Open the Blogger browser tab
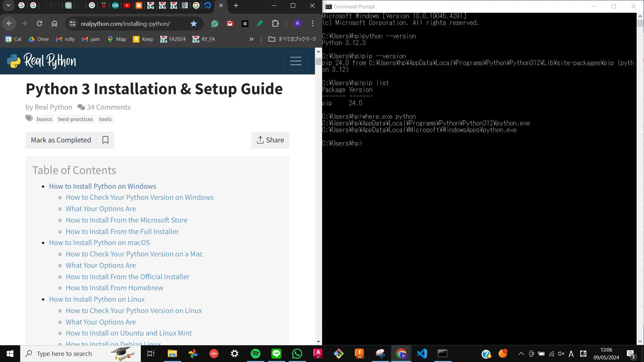644x362 pixels. point(139,5)
